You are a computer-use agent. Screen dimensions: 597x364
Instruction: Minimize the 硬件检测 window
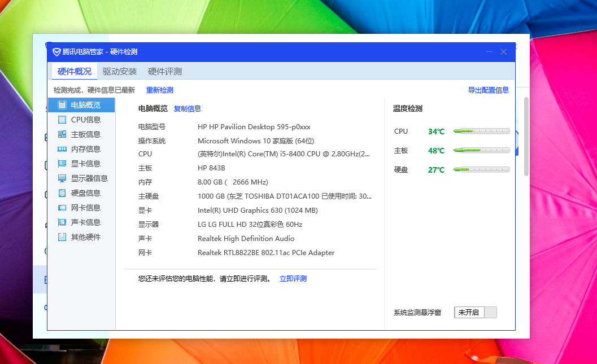click(x=489, y=52)
